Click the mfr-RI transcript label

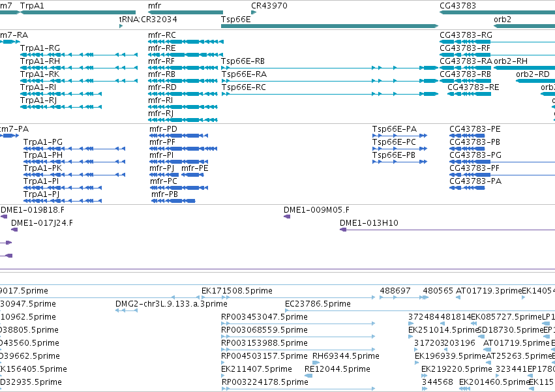(x=160, y=100)
